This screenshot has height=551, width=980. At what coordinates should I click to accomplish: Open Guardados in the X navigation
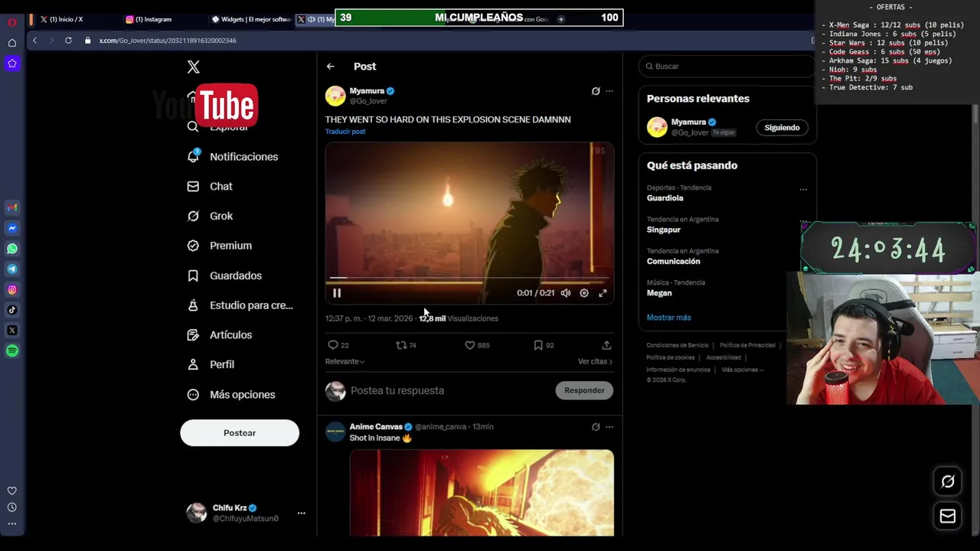(x=224, y=275)
